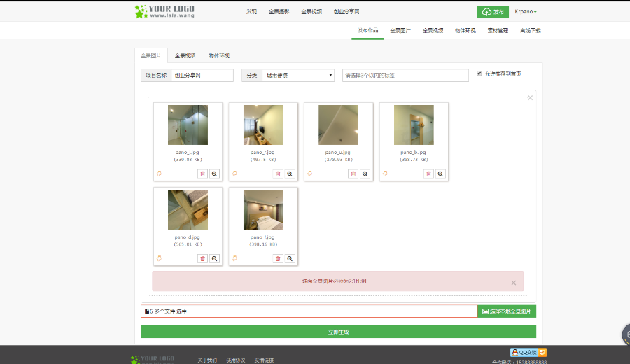Viewport: 630px width, 364px height.
Task: Click the pano_d.jpg file name text
Action: coord(187,237)
